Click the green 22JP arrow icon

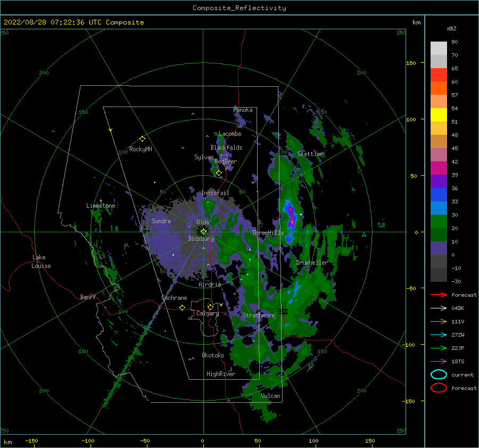(x=439, y=348)
